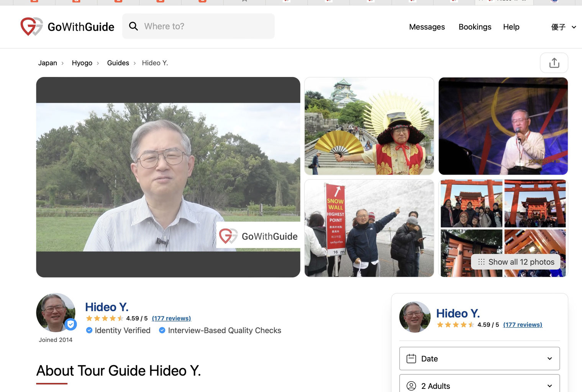Click the blue verified shield badge

coord(70,325)
